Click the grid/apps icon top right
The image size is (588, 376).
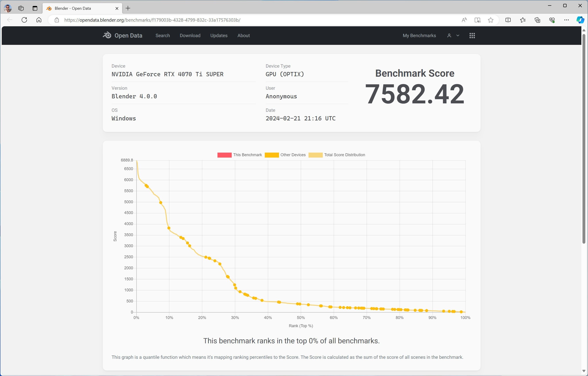click(472, 35)
